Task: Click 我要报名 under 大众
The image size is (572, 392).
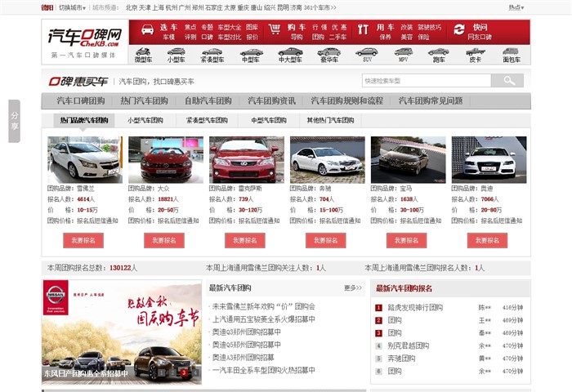Action: click(164, 241)
